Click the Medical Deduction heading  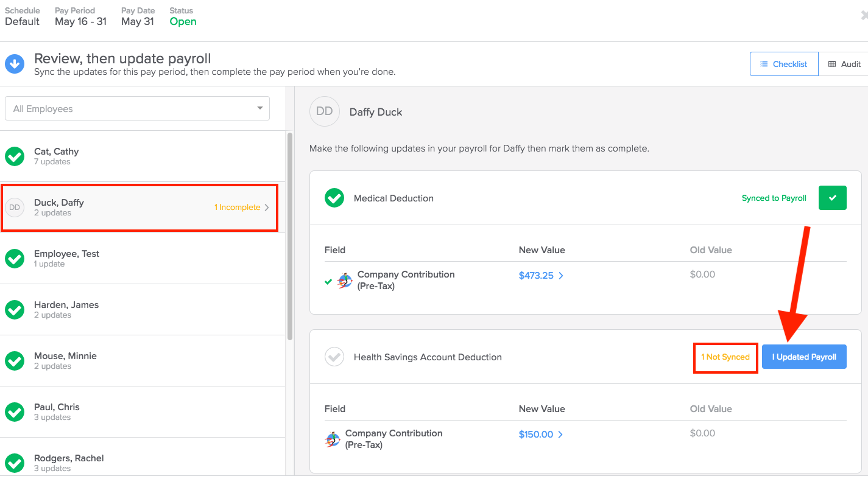[x=393, y=198]
